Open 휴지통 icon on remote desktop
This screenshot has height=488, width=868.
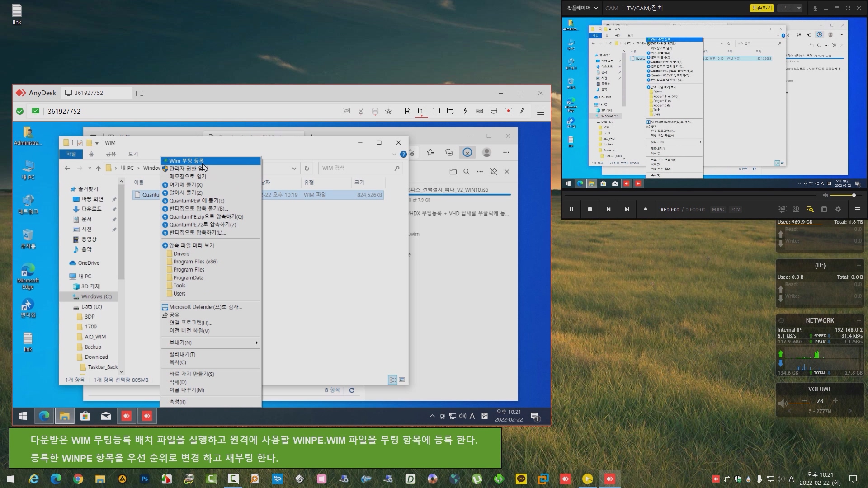click(x=28, y=239)
